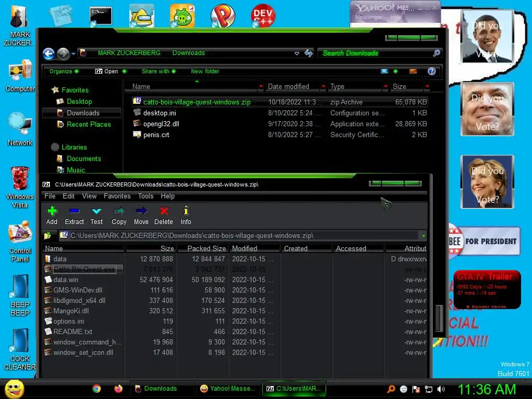Switch to Yahoo! Messenger taskbar button
This screenshot has height=399, width=532.
[228, 389]
